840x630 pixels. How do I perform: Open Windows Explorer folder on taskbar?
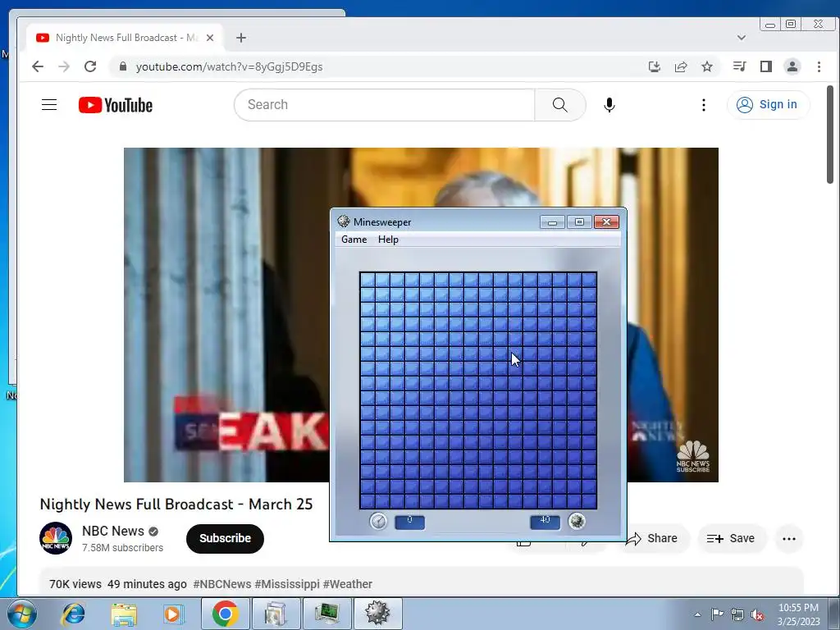(x=124, y=614)
